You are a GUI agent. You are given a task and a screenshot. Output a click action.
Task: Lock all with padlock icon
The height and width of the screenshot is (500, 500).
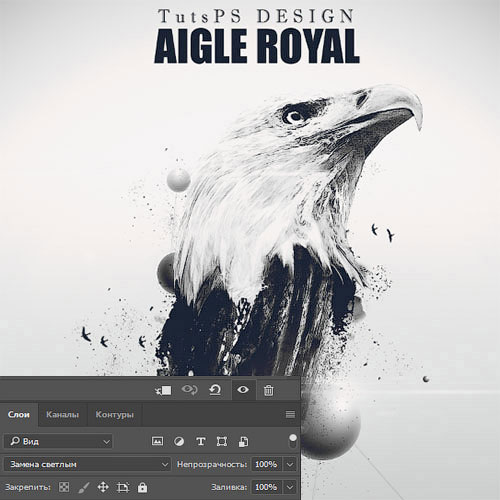(x=142, y=487)
